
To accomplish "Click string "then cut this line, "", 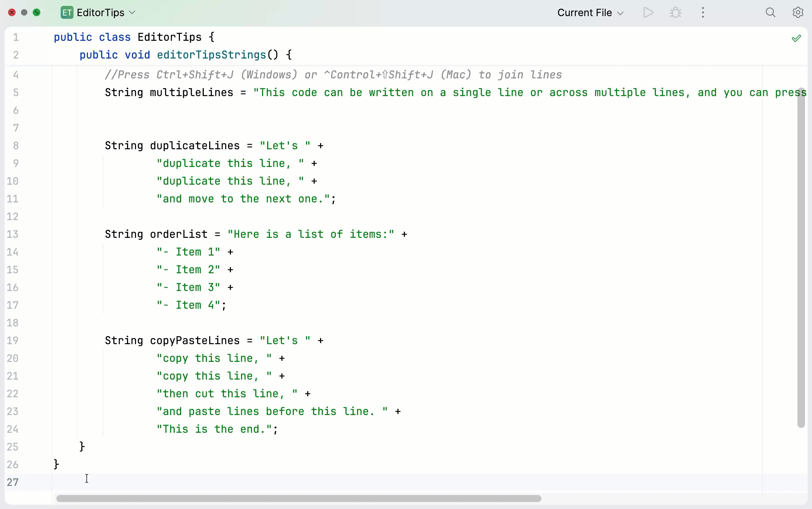I will click(227, 394).
